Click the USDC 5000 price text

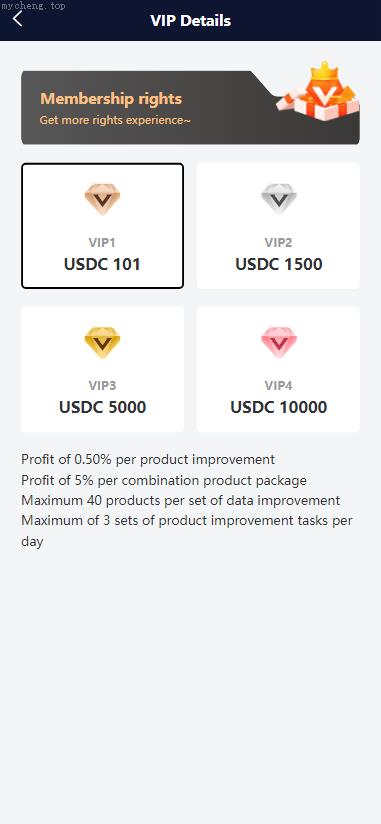(x=102, y=407)
